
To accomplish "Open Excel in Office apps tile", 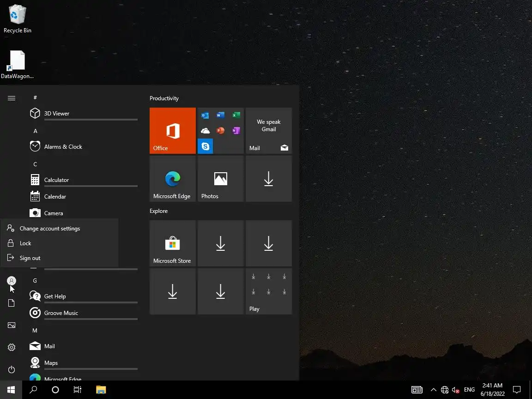I will tap(236, 115).
